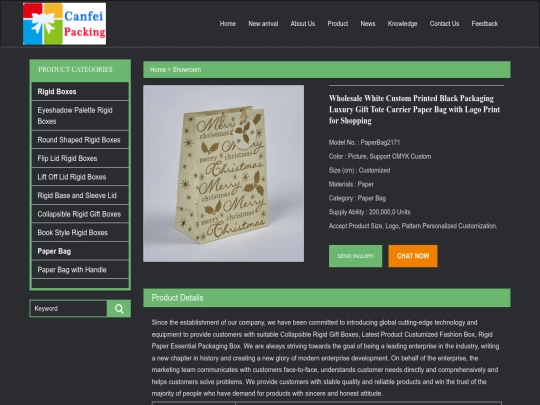Open the Knowledge section
Screen dimensions: 540x405
(402, 24)
